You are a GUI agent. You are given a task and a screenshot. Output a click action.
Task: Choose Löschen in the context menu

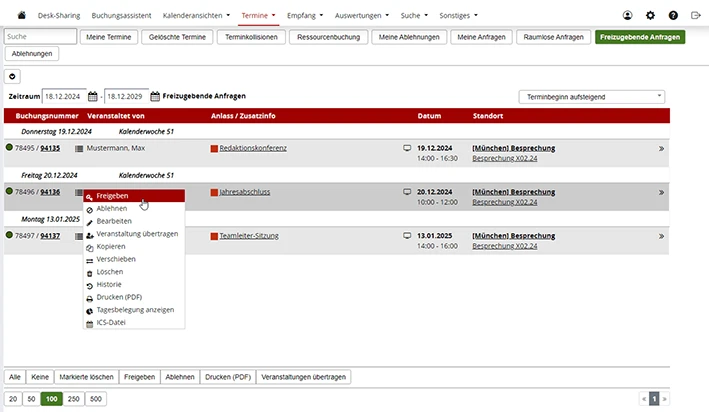click(x=134, y=272)
